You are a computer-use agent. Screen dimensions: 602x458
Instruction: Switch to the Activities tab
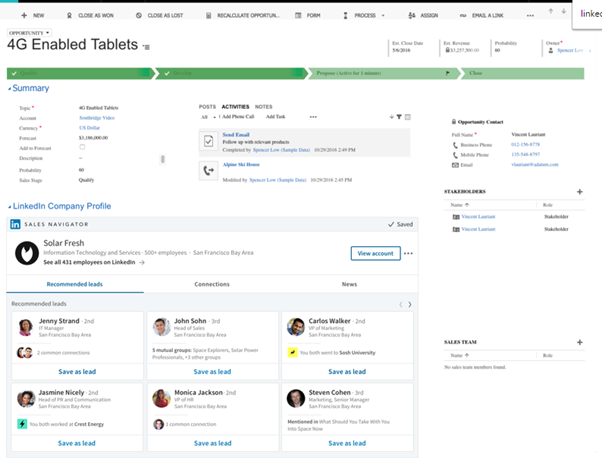pyautogui.click(x=235, y=107)
